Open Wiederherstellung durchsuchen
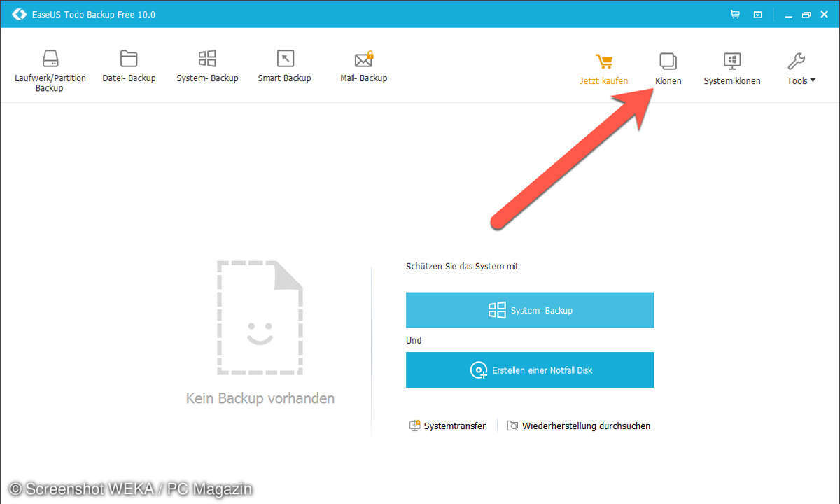840x504 pixels. pos(579,426)
